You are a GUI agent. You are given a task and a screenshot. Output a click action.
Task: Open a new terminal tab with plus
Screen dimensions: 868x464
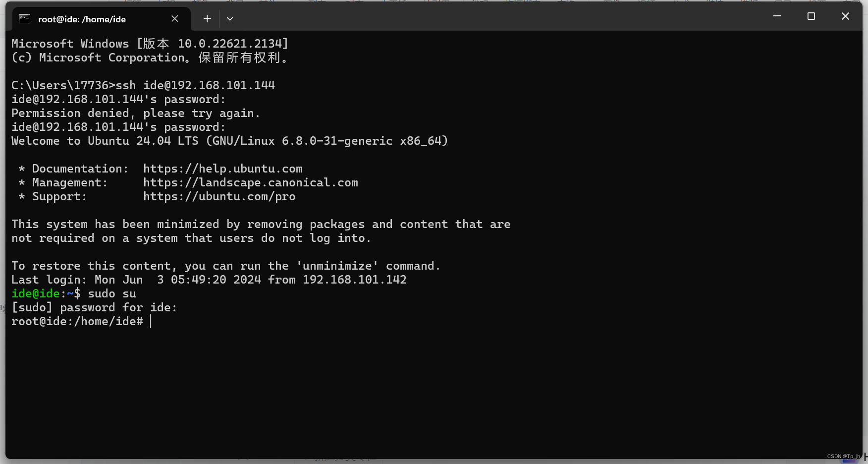[207, 19]
